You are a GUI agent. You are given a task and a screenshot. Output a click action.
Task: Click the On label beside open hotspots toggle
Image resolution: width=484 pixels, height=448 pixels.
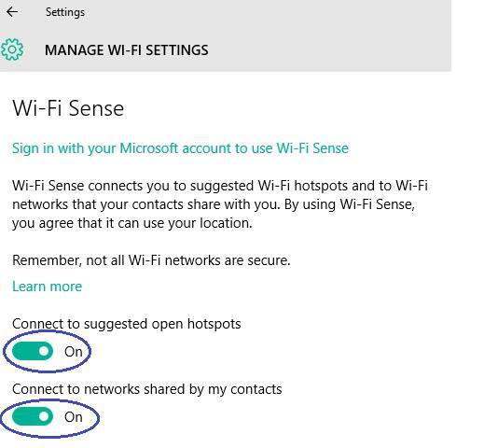[74, 352]
